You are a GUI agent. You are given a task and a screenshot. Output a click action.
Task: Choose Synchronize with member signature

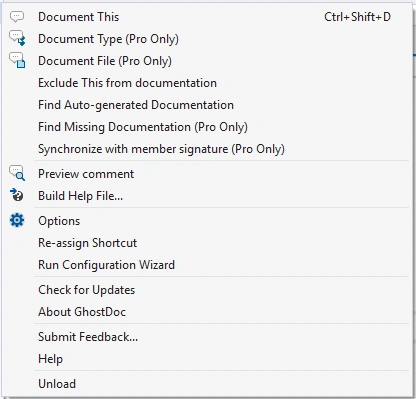(x=207, y=149)
